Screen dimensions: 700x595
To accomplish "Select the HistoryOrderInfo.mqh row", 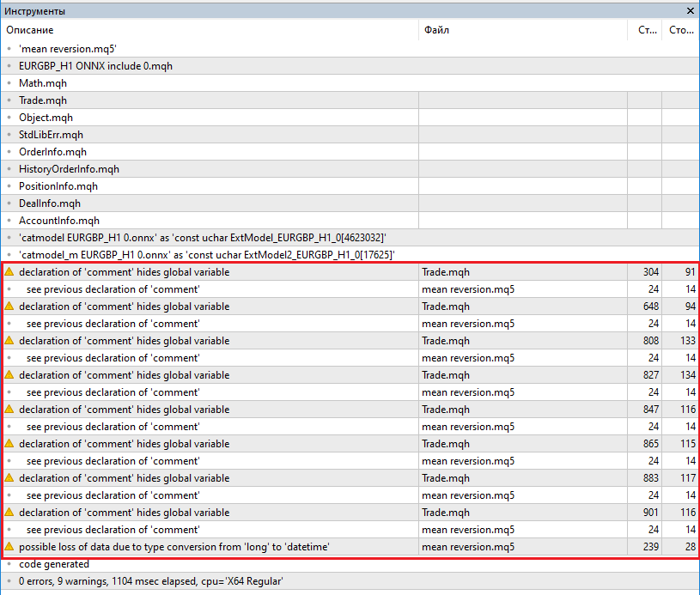I will click(x=350, y=169).
